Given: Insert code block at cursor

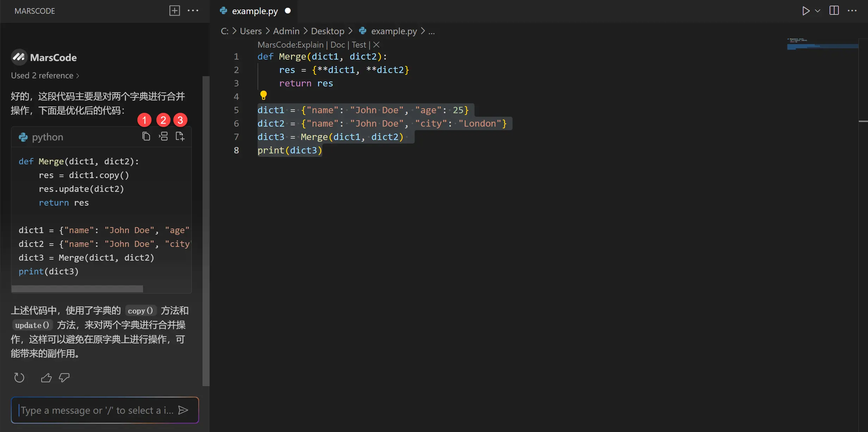Looking at the screenshot, I should click(163, 136).
